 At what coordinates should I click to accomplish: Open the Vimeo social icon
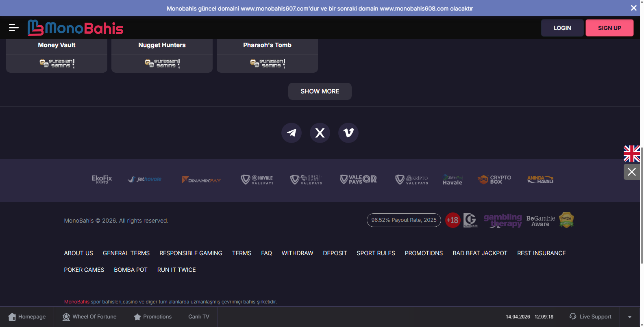click(348, 133)
